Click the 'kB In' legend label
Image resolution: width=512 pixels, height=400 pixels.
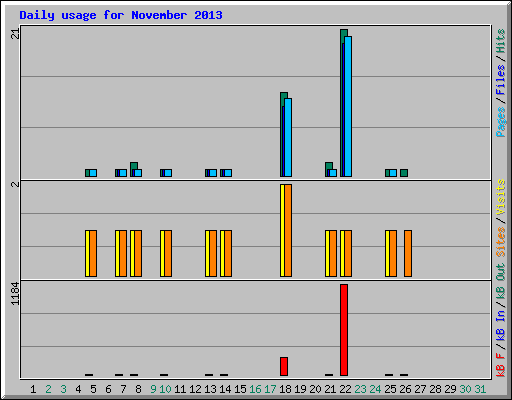click(x=501, y=325)
